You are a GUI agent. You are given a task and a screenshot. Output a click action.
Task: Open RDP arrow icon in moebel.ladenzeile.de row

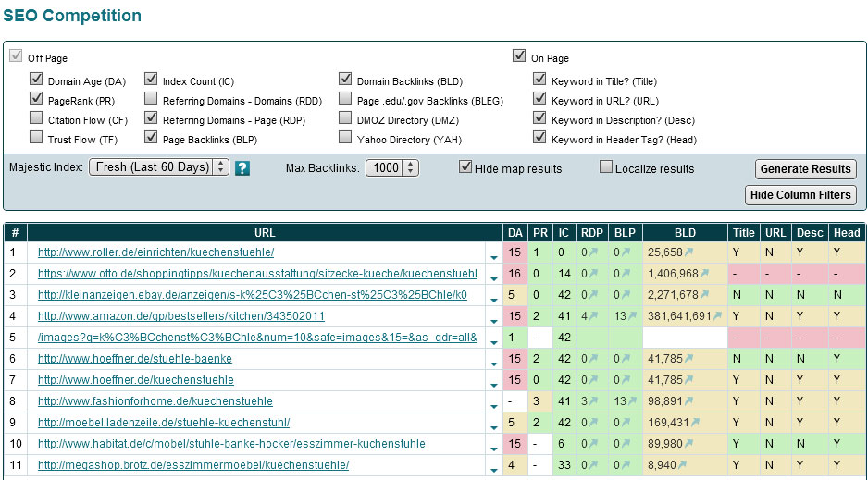[x=593, y=423]
